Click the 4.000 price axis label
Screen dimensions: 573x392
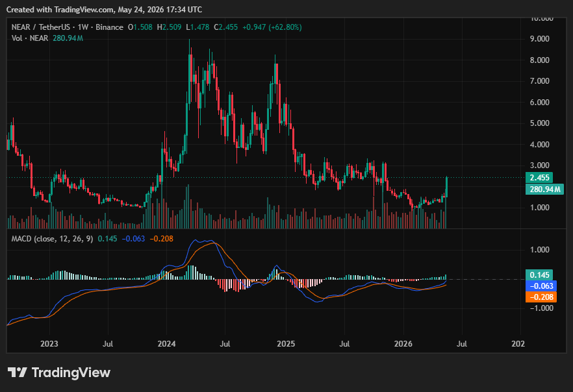click(539, 144)
